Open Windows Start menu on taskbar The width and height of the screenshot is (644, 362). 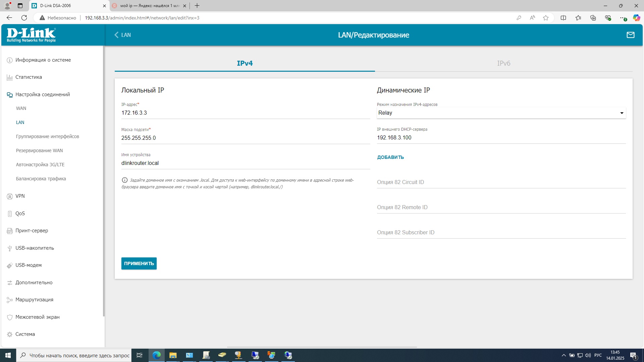[8, 355]
